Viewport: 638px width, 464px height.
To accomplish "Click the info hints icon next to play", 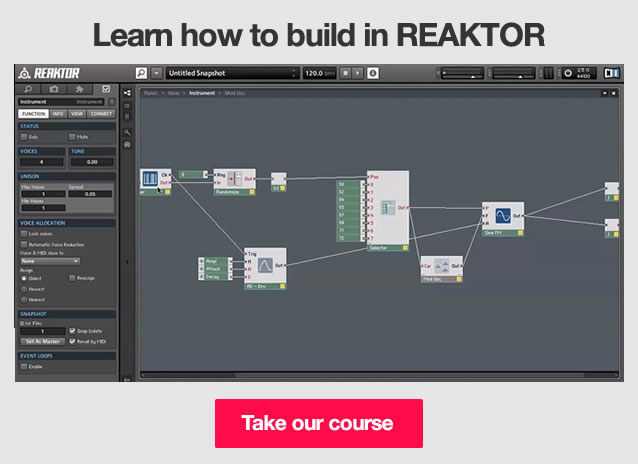I will (373, 73).
